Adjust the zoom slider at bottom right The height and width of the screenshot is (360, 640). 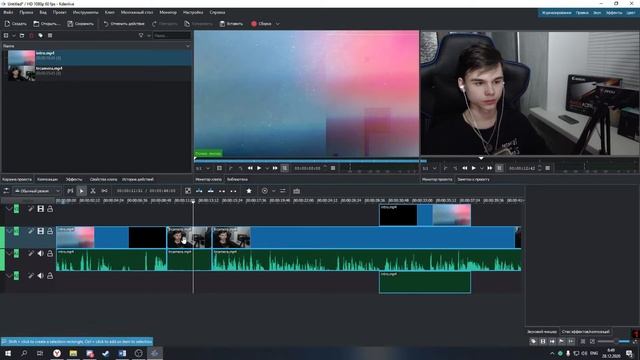click(613, 341)
